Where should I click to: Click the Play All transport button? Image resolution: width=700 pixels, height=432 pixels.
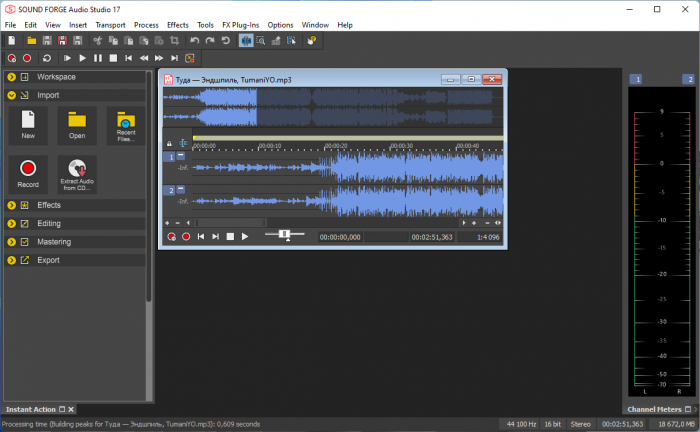pos(67,58)
